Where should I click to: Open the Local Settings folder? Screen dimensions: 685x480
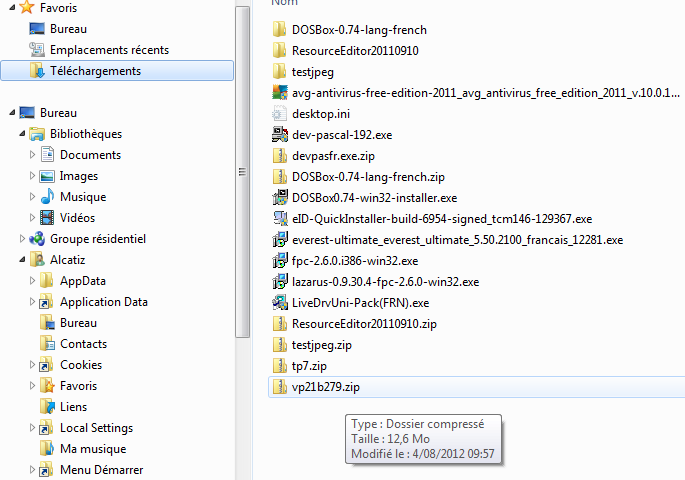(x=96, y=428)
